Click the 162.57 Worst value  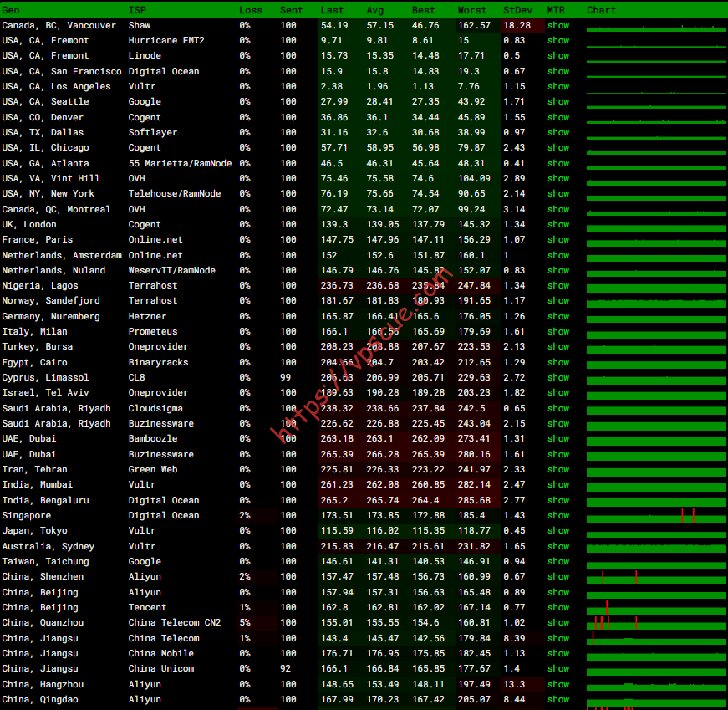(474, 26)
